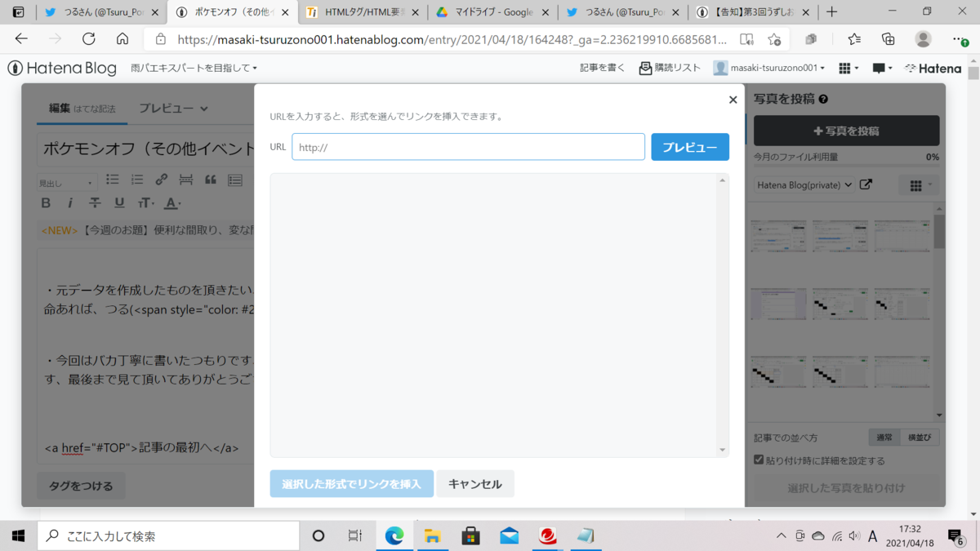The width and height of the screenshot is (980, 551).
Task: Select the 編集 editing tab
Action: click(60, 107)
